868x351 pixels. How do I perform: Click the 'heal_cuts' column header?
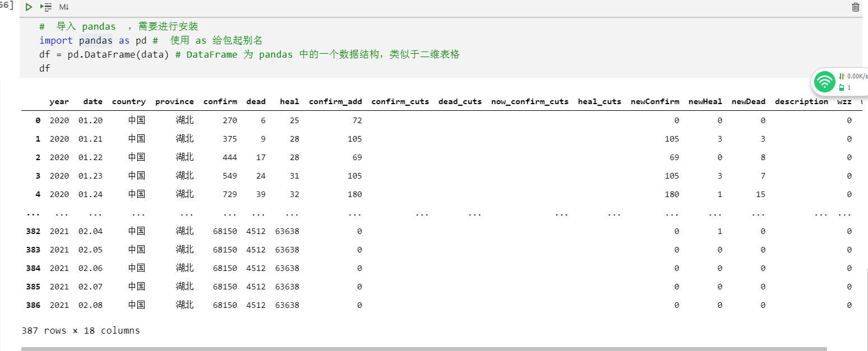pyautogui.click(x=600, y=101)
